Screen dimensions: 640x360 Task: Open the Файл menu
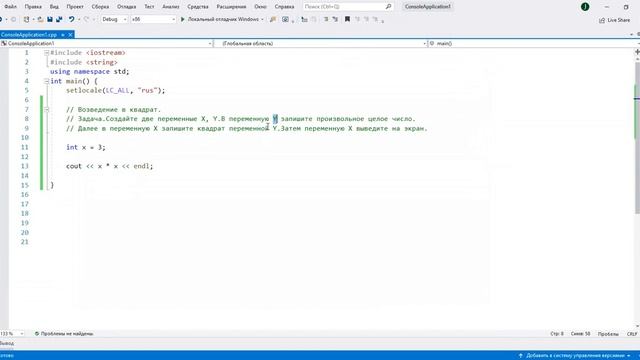pos(11,7)
